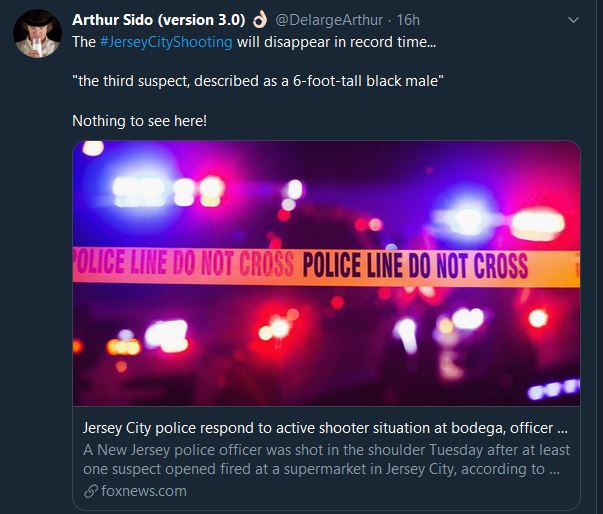Click the blurred red siren light below the tape
This screenshot has height=514, width=603.
click(x=278, y=329)
